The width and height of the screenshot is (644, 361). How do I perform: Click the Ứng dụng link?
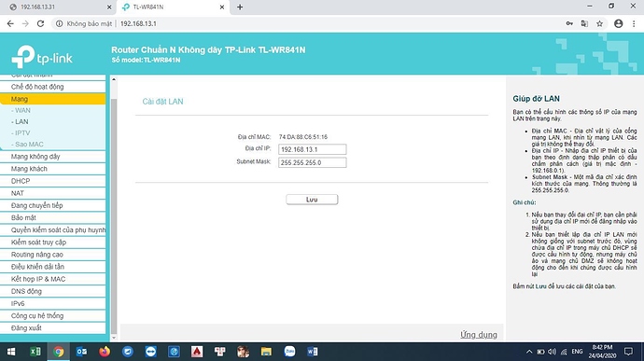(x=479, y=334)
